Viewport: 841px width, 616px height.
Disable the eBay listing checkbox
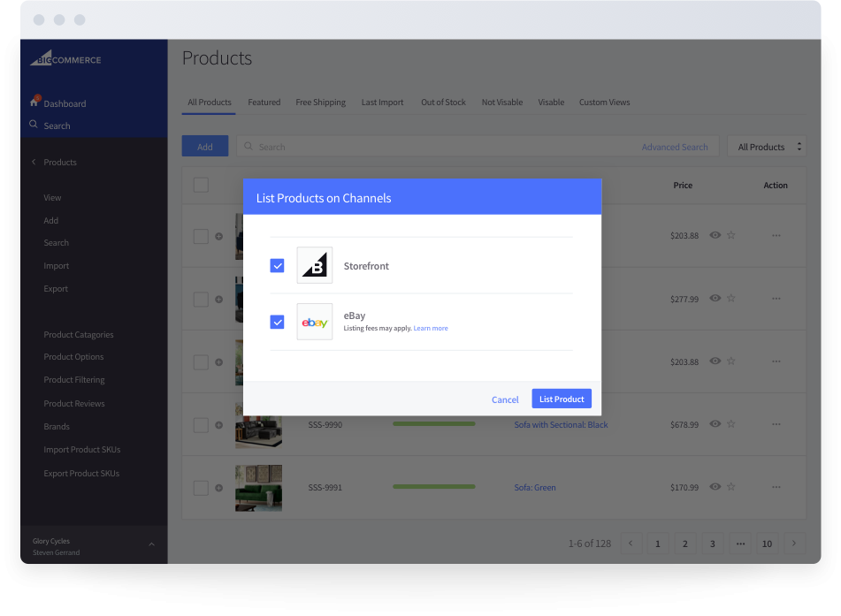pos(277,322)
